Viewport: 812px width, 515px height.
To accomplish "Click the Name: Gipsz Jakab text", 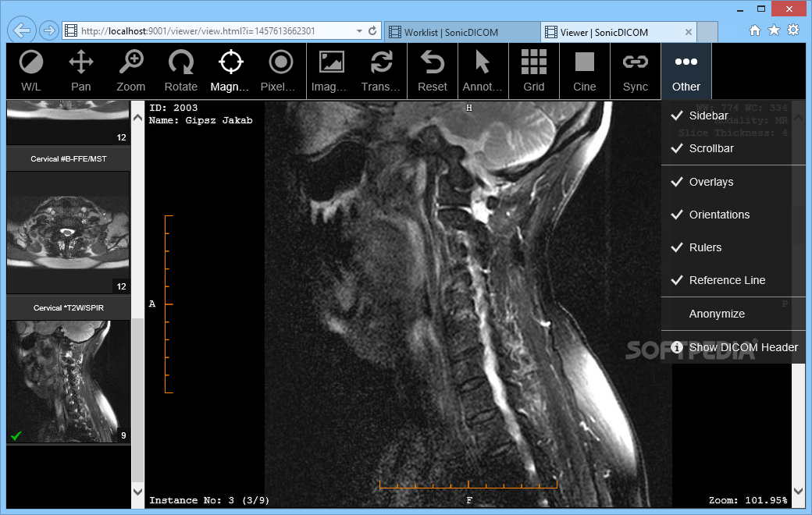I will tap(201, 121).
